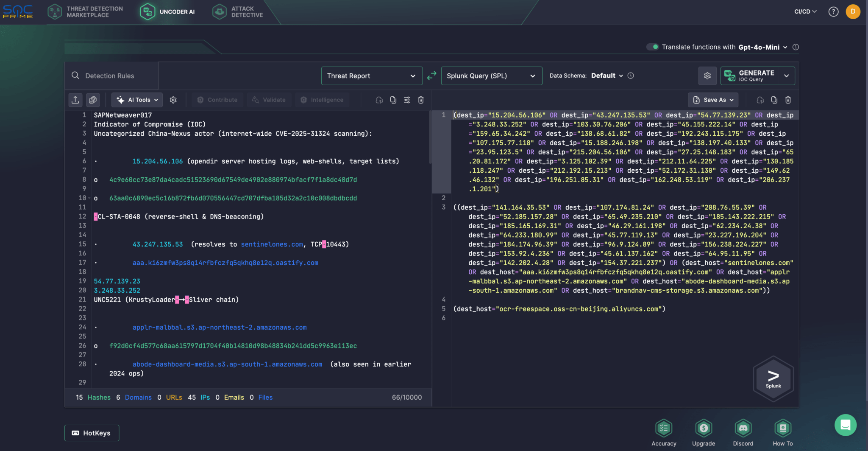The height and width of the screenshot is (451, 868).
Task: Open the gear settings beside GENERATE
Action: 707,76
